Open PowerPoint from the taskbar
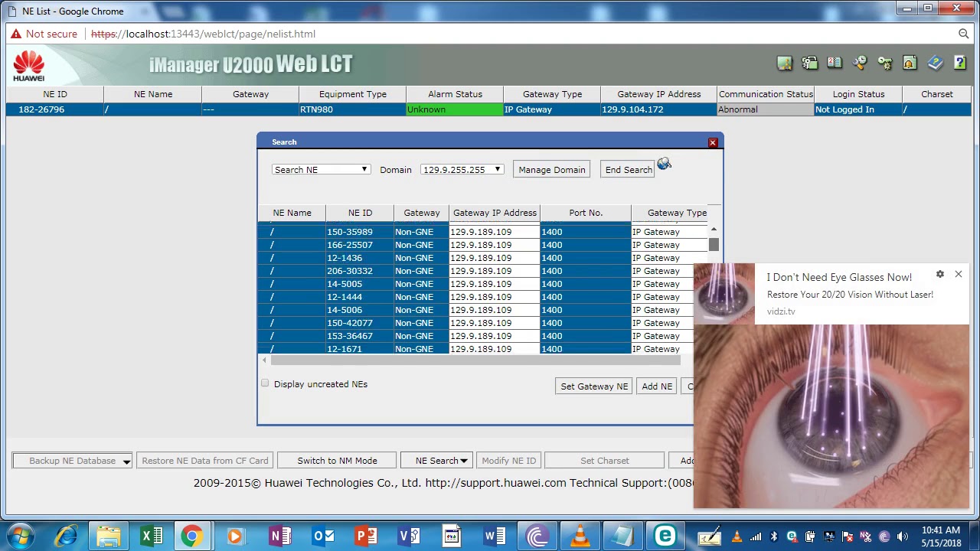 pyautogui.click(x=366, y=536)
